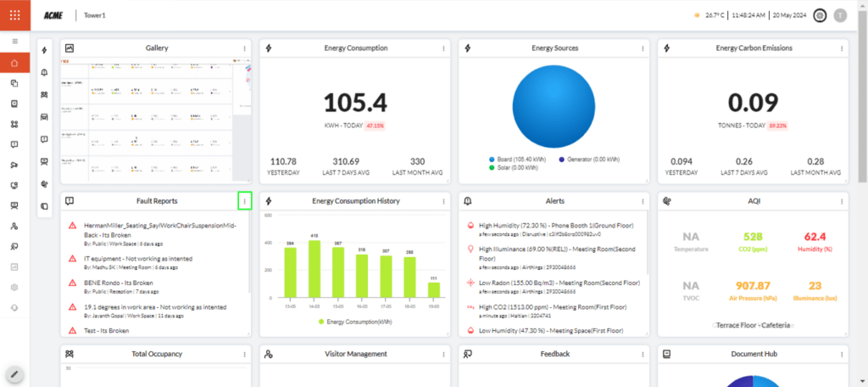The width and height of the screenshot is (868, 387).
Task: Open Energy Consumption widget three-dot menu
Action: tap(443, 48)
